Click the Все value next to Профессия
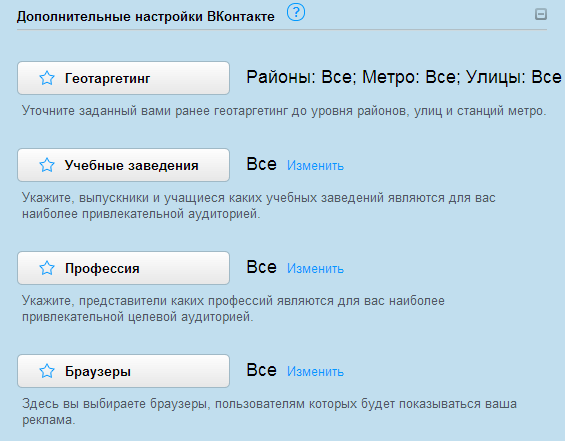 click(262, 268)
